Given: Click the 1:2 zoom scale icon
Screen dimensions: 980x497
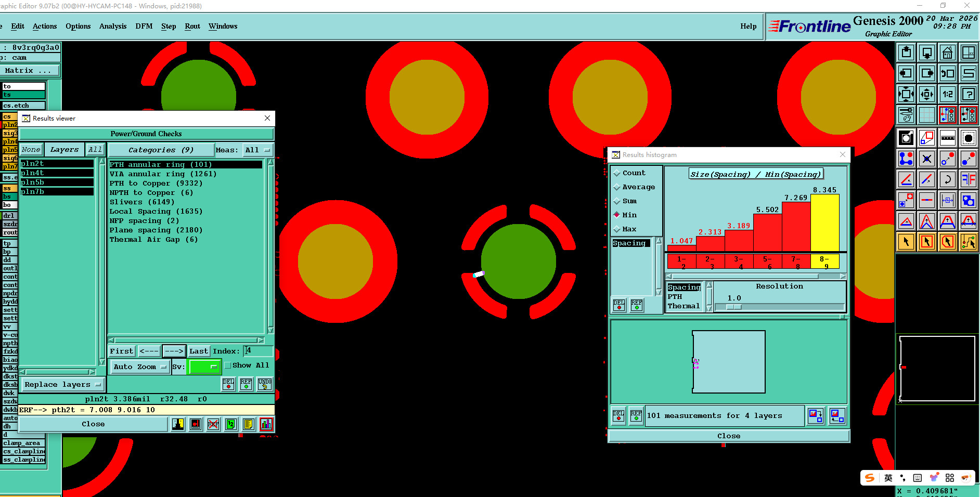Looking at the screenshot, I should pyautogui.click(x=948, y=94).
